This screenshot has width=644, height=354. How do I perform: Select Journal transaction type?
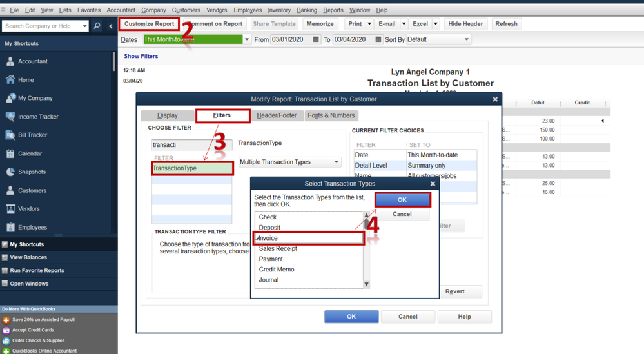(x=269, y=280)
